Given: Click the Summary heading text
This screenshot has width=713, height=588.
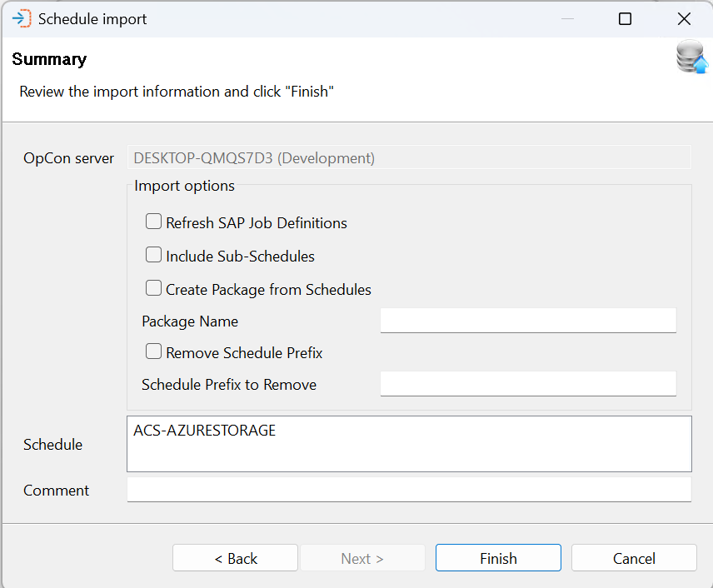Looking at the screenshot, I should (49, 59).
